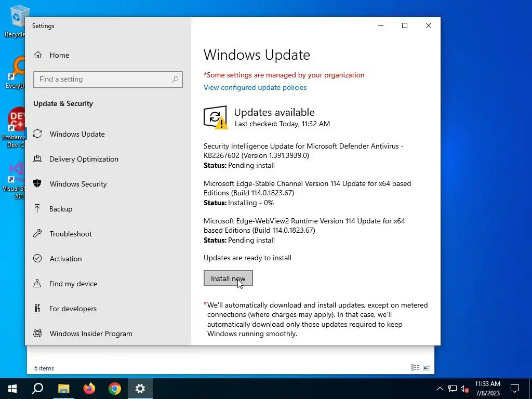This screenshot has height=399, width=532.
Task: Open the Everything search desktop shortcut
Action: [x=15, y=73]
